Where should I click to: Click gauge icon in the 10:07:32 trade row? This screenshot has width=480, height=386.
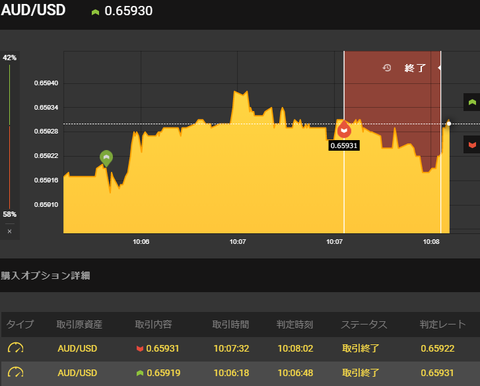click(15, 348)
